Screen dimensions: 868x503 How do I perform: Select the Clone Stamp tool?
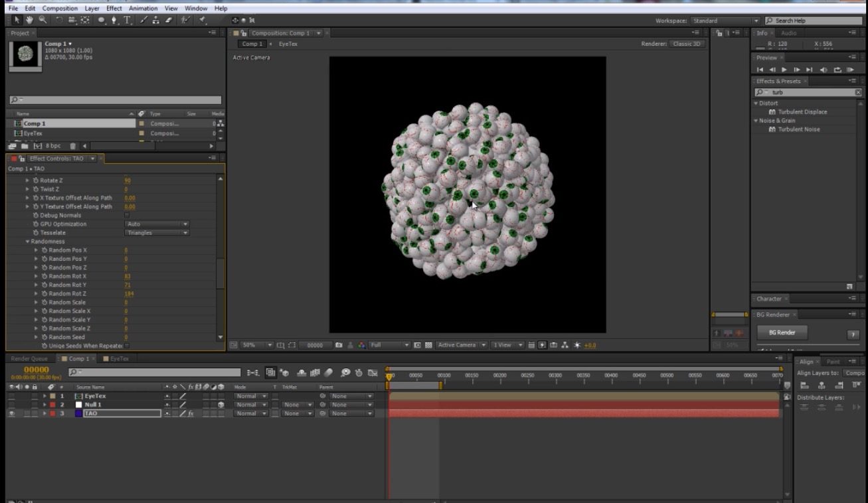(x=156, y=20)
